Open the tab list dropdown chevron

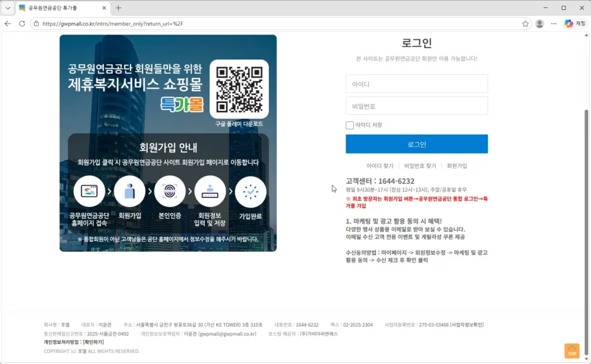tap(8, 8)
